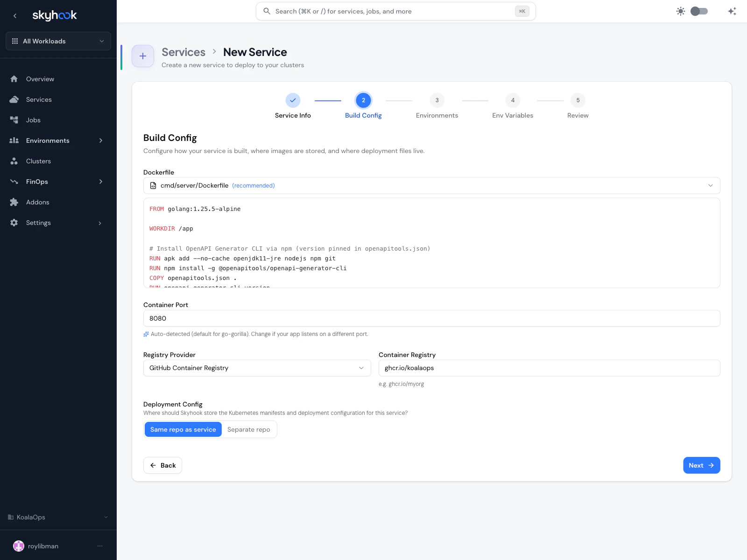Toggle the dark mode switch
This screenshot has width=747, height=560.
699,11
